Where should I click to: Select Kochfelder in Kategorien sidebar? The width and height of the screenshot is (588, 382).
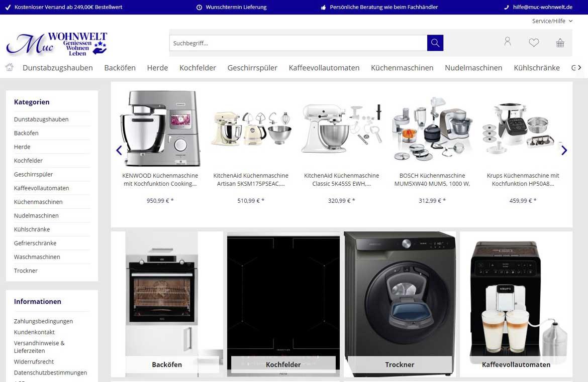coord(28,160)
